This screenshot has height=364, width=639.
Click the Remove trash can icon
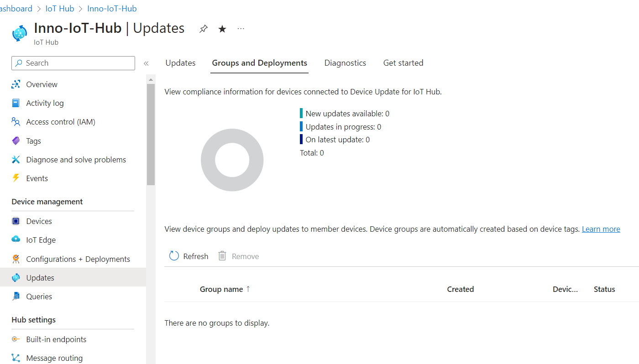click(222, 256)
